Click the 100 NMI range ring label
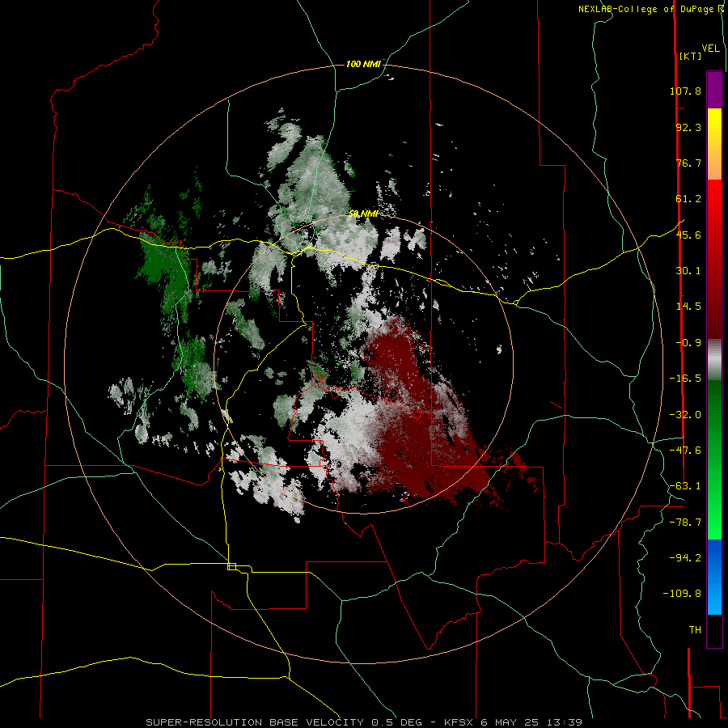The height and width of the screenshot is (728, 728). pos(363,64)
